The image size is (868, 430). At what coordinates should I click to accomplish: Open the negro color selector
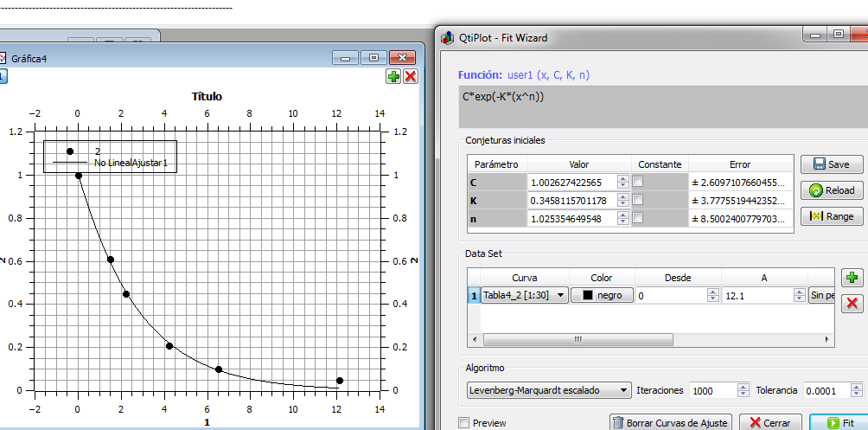pos(603,295)
